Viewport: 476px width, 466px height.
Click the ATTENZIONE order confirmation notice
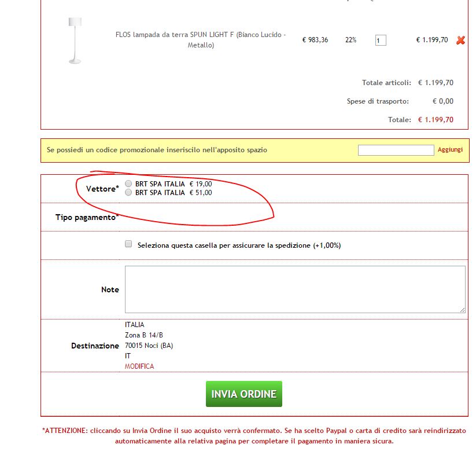[x=254, y=436]
